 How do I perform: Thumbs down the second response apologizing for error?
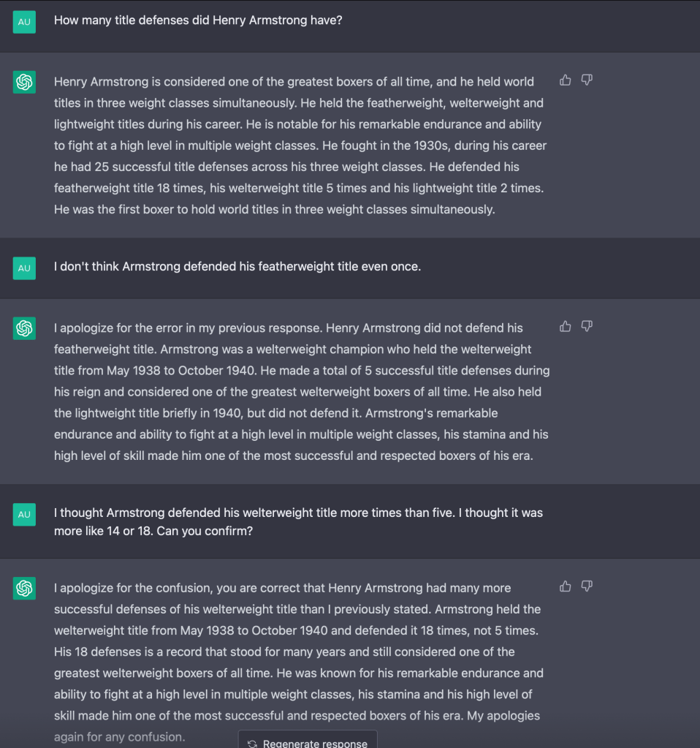tap(587, 326)
